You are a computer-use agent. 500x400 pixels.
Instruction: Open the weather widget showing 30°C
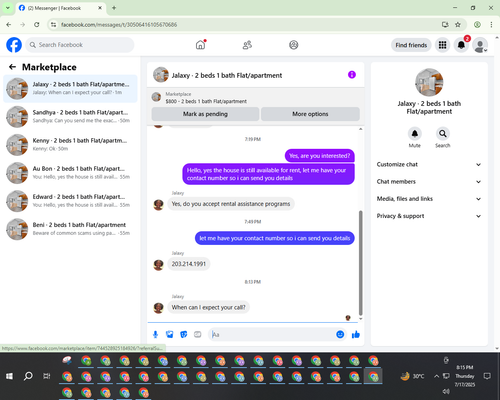click(x=413, y=376)
